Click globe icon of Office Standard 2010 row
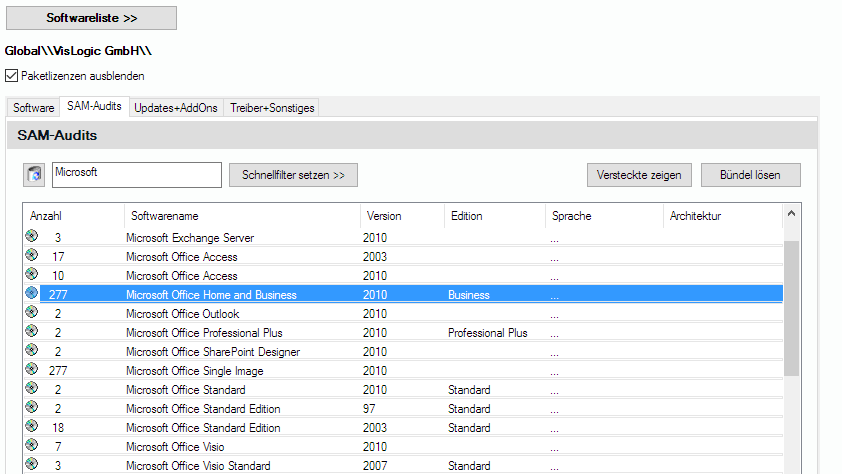This screenshot has height=474, width=842. coord(32,388)
